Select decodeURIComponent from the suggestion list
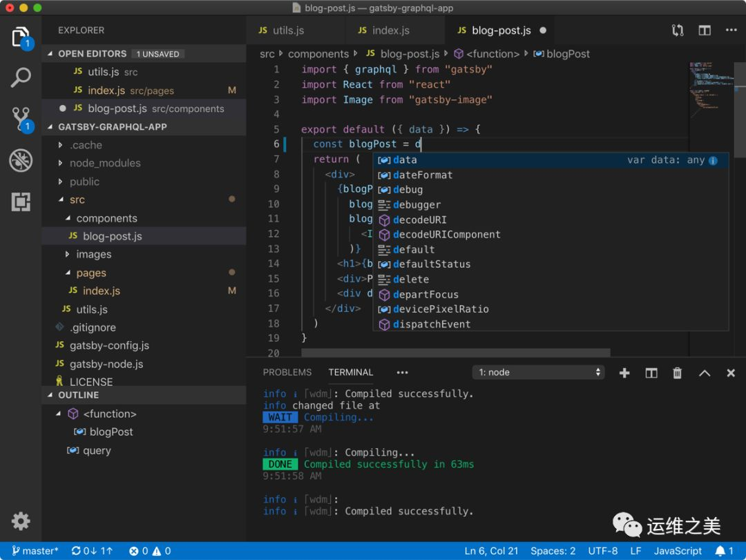This screenshot has width=746, height=560. [446, 235]
